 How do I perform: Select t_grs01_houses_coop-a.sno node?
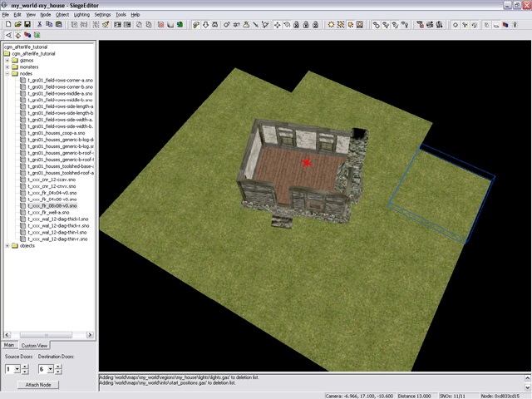point(56,133)
